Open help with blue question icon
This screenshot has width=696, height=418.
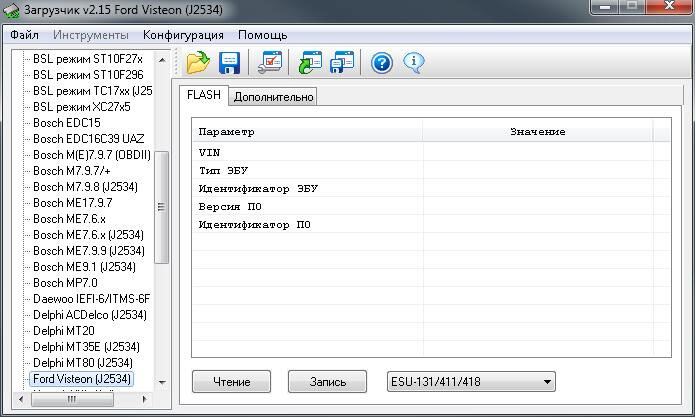381,63
